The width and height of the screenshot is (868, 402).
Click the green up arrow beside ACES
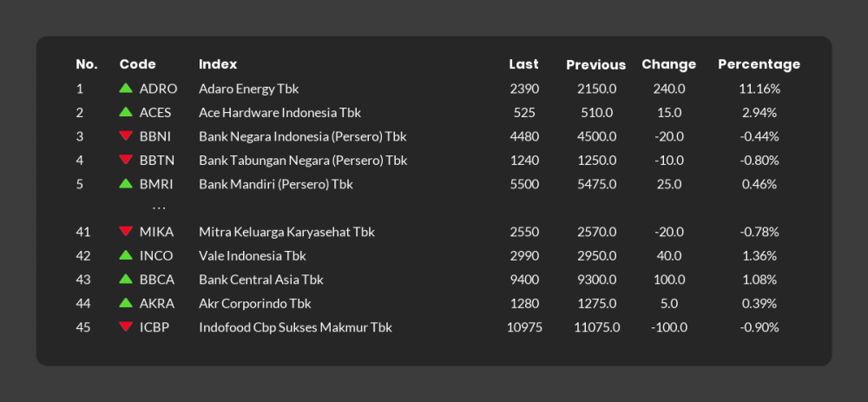coord(126,112)
